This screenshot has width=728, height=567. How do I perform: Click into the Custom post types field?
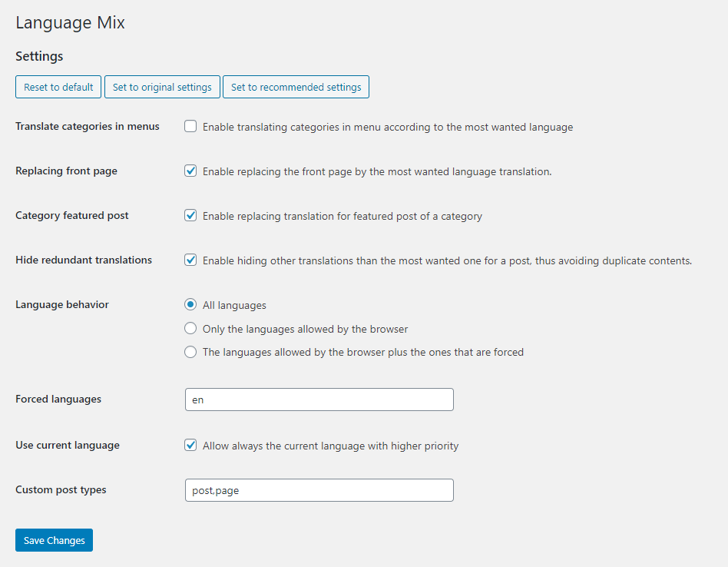(x=319, y=490)
